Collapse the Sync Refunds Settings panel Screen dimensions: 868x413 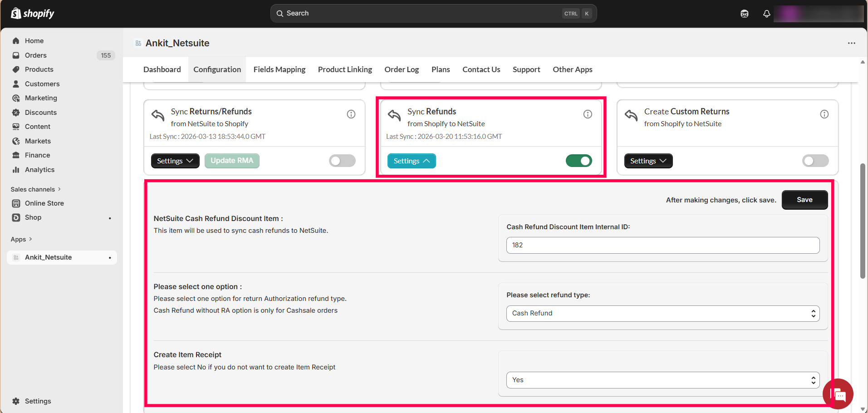[411, 161]
